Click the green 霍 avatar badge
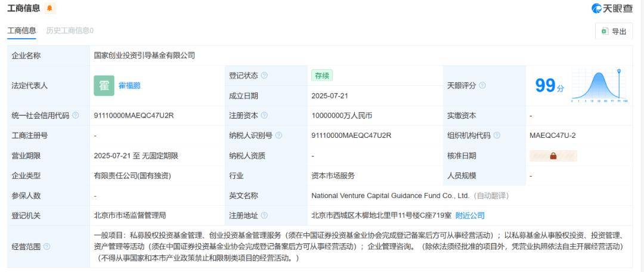The height and width of the screenshot is (272, 644). tap(104, 86)
